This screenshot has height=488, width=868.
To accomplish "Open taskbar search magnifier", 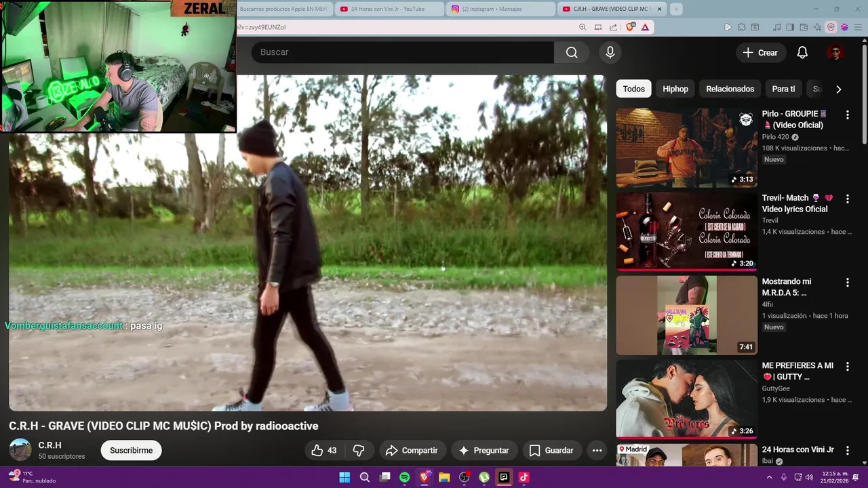I will pyautogui.click(x=365, y=477).
